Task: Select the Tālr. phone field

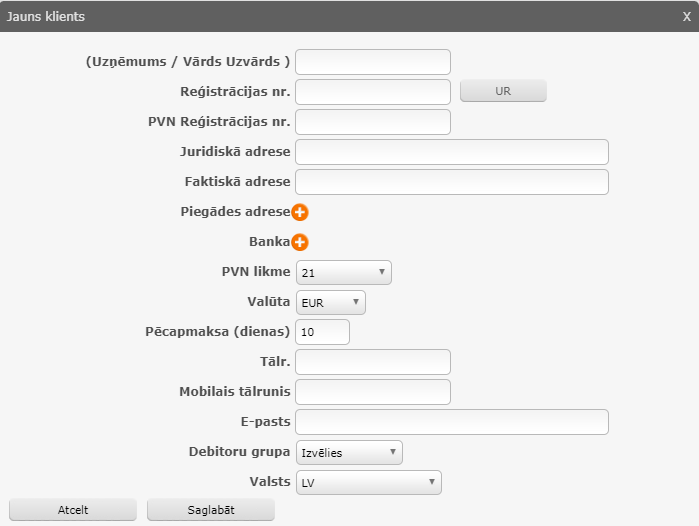Action: pyautogui.click(x=373, y=362)
